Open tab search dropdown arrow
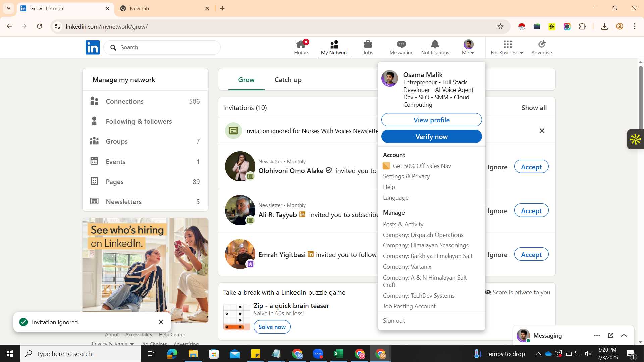644x362 pixels. coord(9,8)
